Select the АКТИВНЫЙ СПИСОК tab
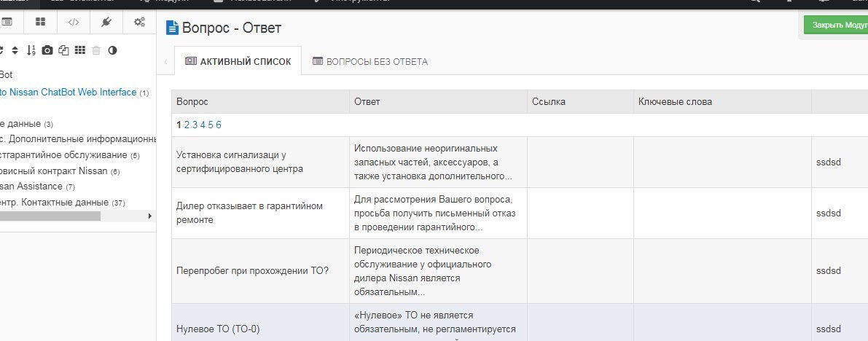Screen dimensions: 868x341 pos(238,62)
